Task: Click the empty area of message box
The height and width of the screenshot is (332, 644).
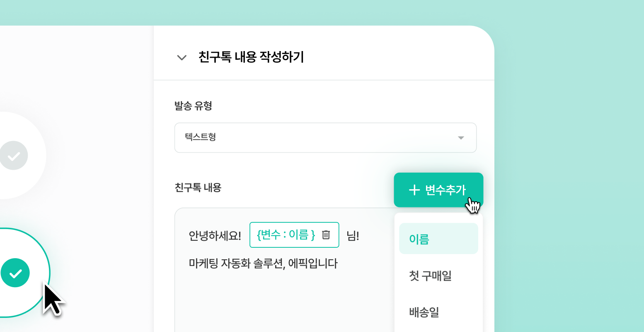Action: [x=282, y=303]
